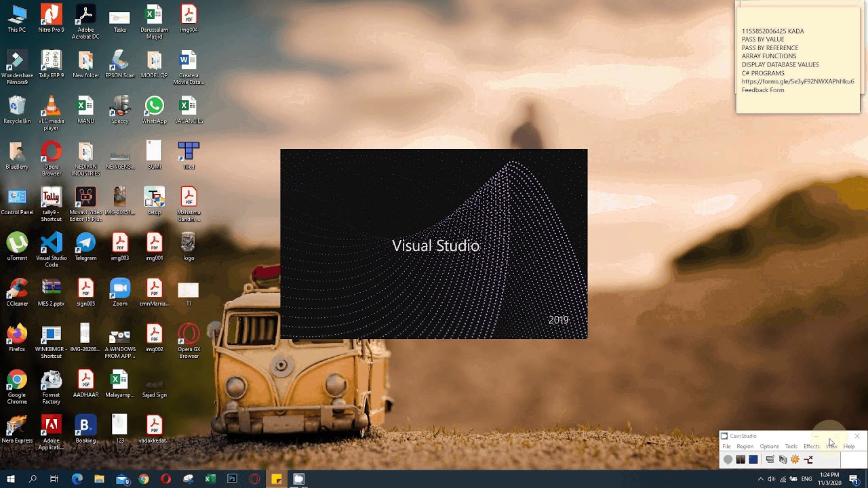Select the Telegram desktop icon

coord(85,247)
